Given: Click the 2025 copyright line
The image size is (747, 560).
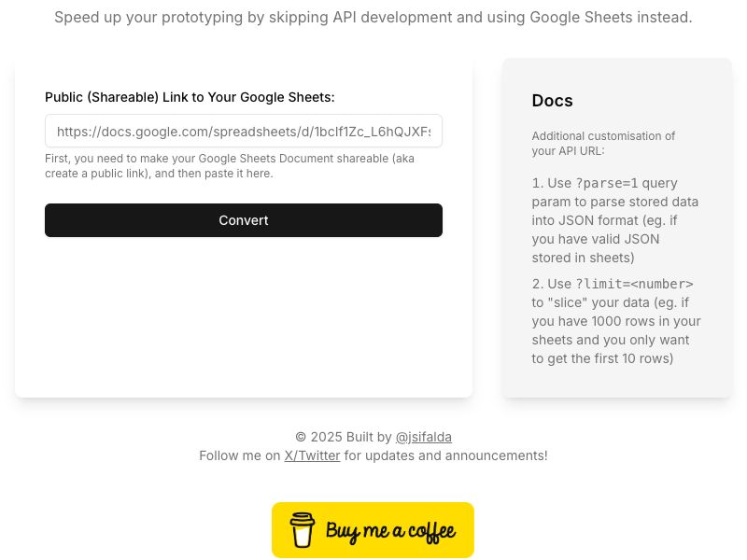Looking at the screenshot, I should pos(373,437).
